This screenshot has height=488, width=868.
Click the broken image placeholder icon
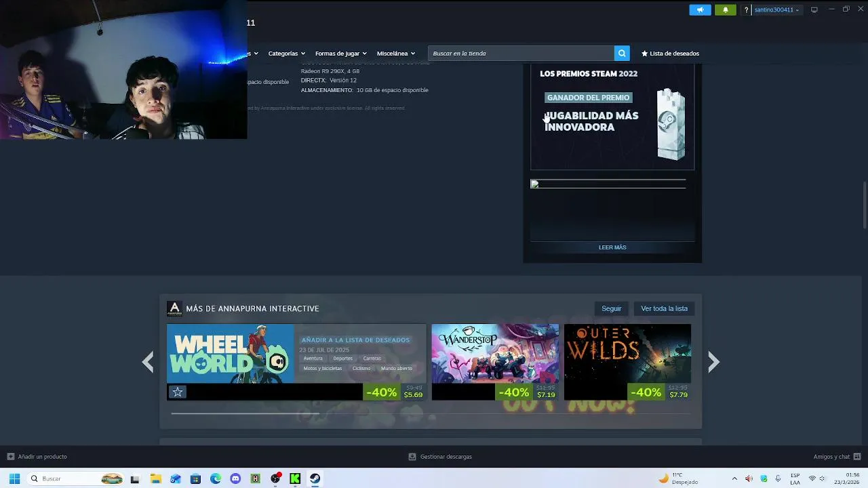(x=534, y=184)
